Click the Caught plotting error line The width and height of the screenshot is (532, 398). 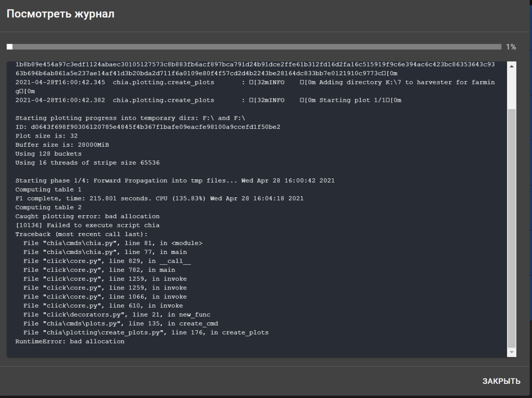point(87,216)
